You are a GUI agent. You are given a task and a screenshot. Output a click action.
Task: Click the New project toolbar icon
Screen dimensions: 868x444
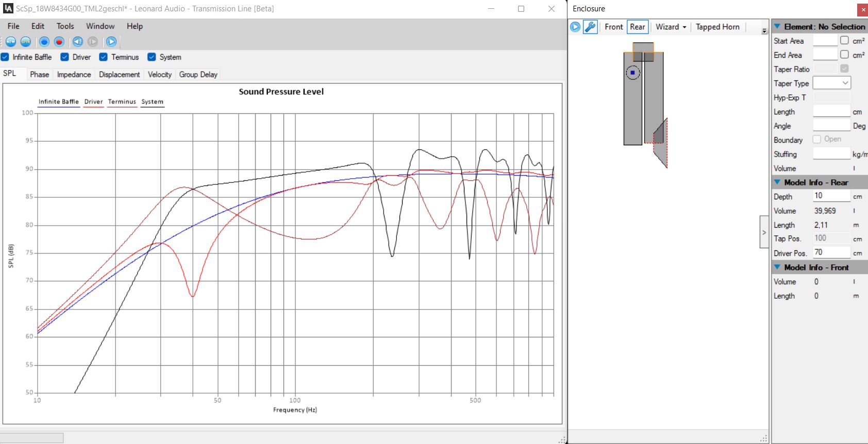11,42
